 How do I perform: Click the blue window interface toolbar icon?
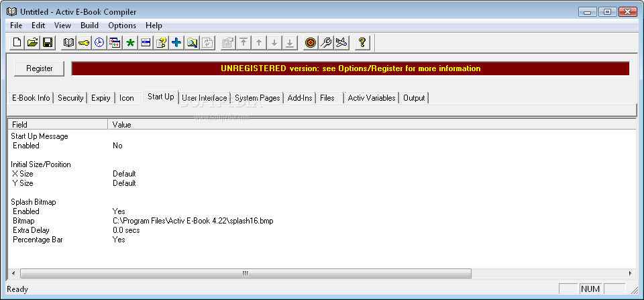146,42
